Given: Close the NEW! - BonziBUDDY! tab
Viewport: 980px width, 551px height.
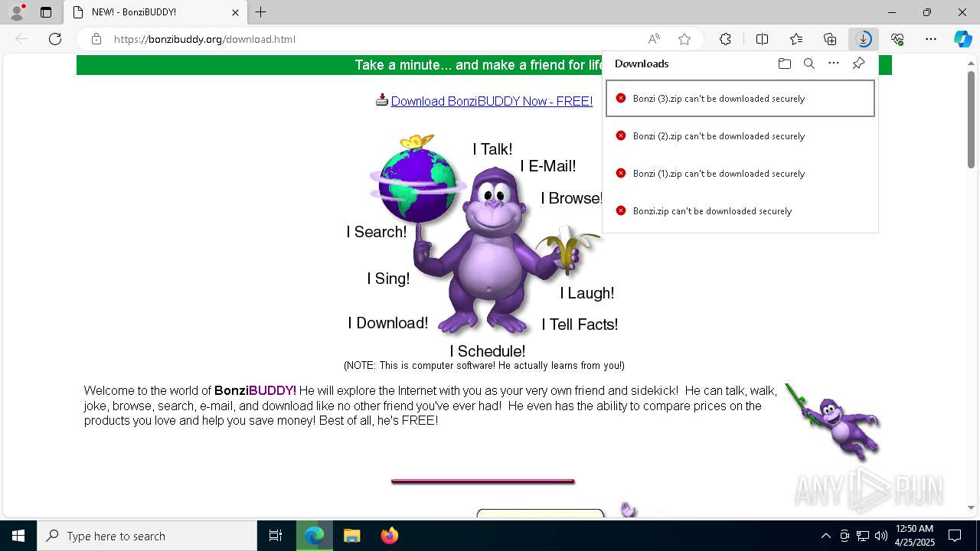Looking at the screenshot, I should (236, 12).
